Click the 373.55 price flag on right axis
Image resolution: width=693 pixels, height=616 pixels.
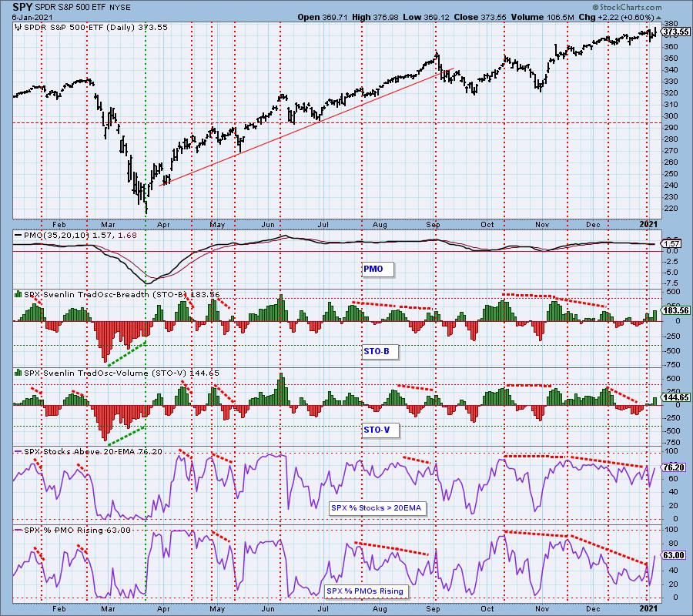point(676,32)
